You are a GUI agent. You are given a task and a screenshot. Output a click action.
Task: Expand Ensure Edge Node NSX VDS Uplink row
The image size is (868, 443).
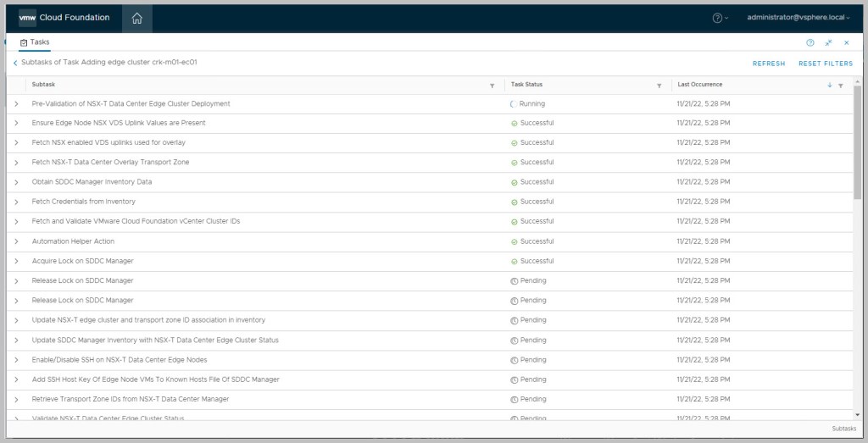point(16,123)
